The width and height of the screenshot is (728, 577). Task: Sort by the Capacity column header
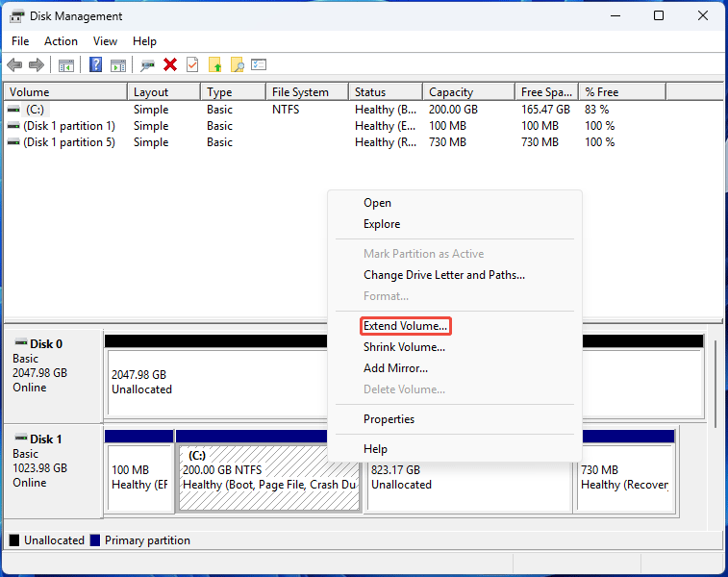click(x=469, y=92)
